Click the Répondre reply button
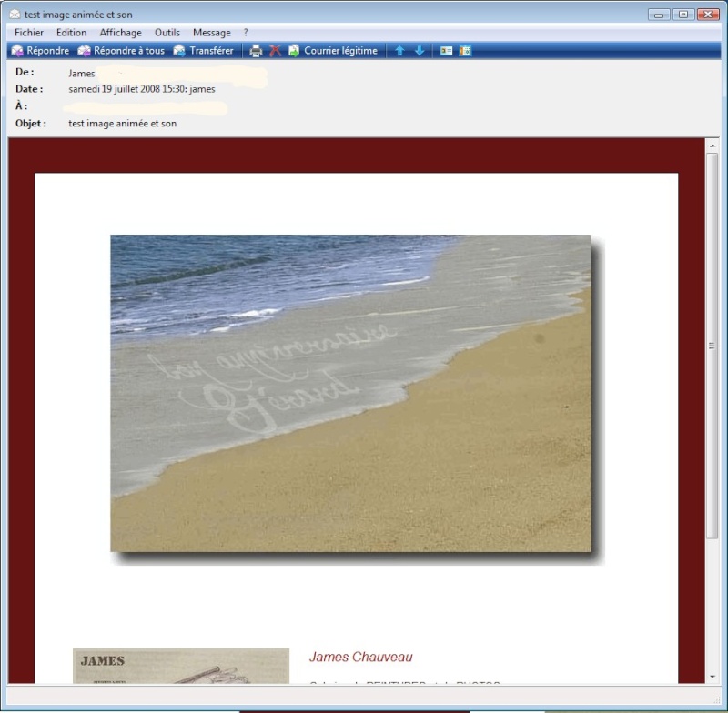Viewport: 728px width, 713px height. [x=40, y=51]
